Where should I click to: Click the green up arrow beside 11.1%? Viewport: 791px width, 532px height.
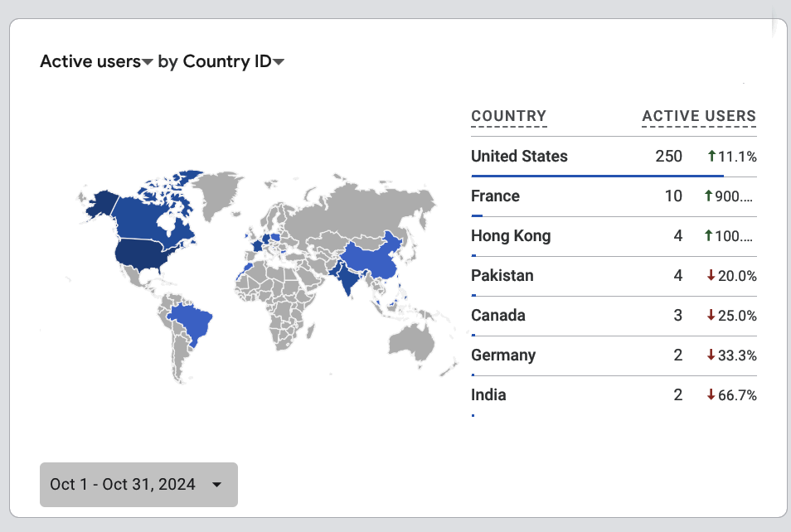[x=711, y=157]
